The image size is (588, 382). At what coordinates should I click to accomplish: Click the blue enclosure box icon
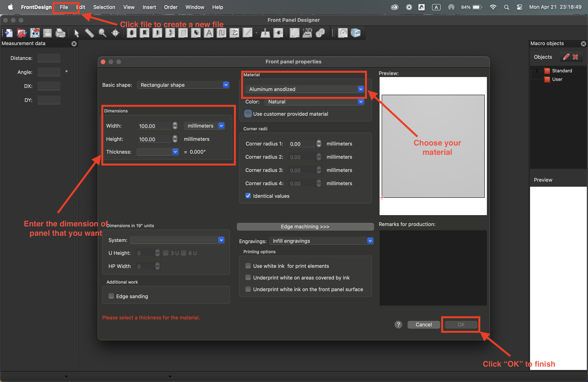[356, 33]
